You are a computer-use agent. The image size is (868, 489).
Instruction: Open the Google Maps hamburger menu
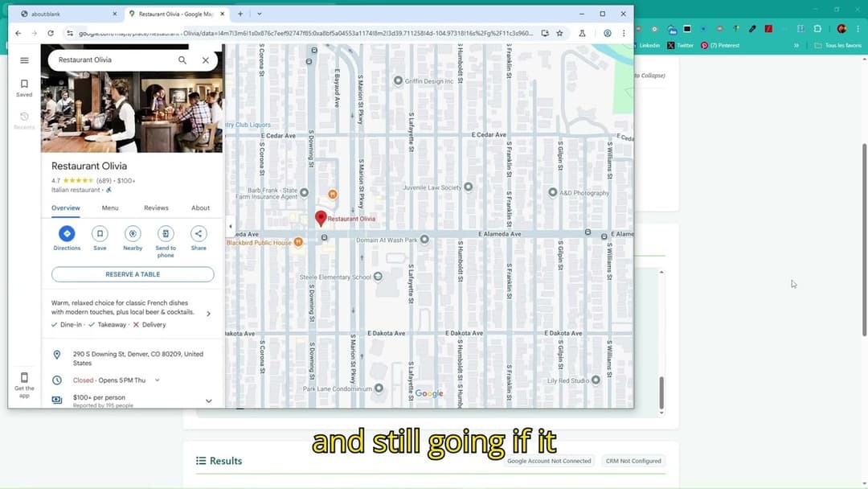(24, 60)
